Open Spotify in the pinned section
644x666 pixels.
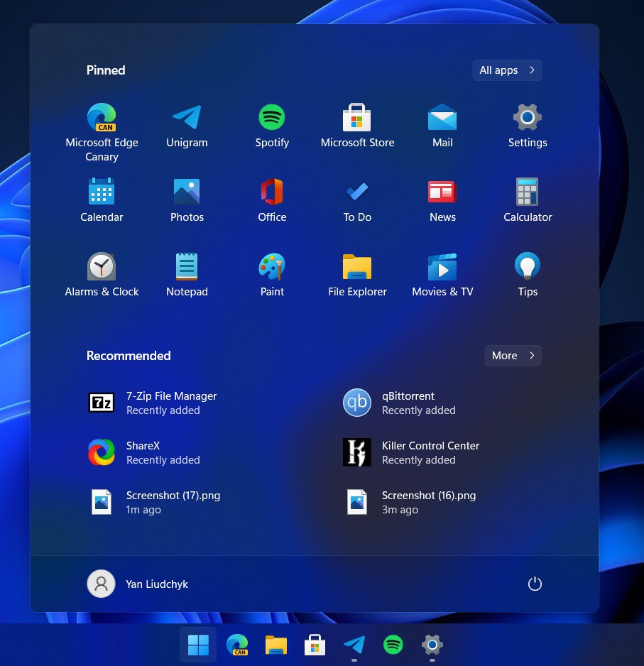pyautogui.click(x=272, y=125)
